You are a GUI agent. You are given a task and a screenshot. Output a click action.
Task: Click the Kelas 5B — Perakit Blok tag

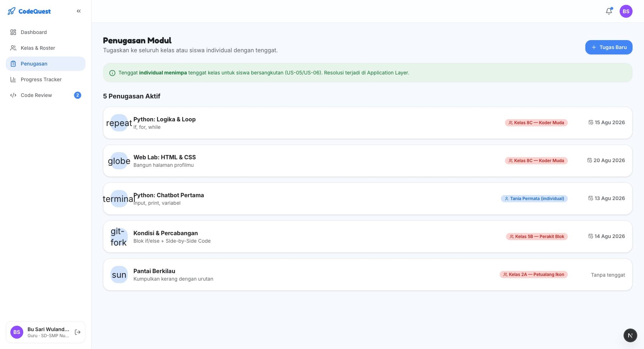tap(537, 237)
